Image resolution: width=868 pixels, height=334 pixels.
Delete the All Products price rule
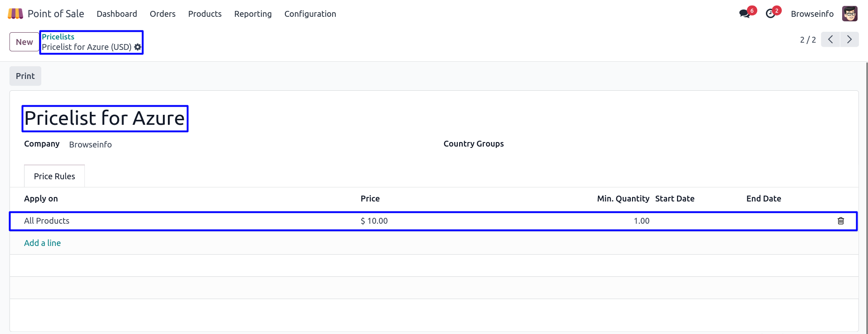coord(840,221)
